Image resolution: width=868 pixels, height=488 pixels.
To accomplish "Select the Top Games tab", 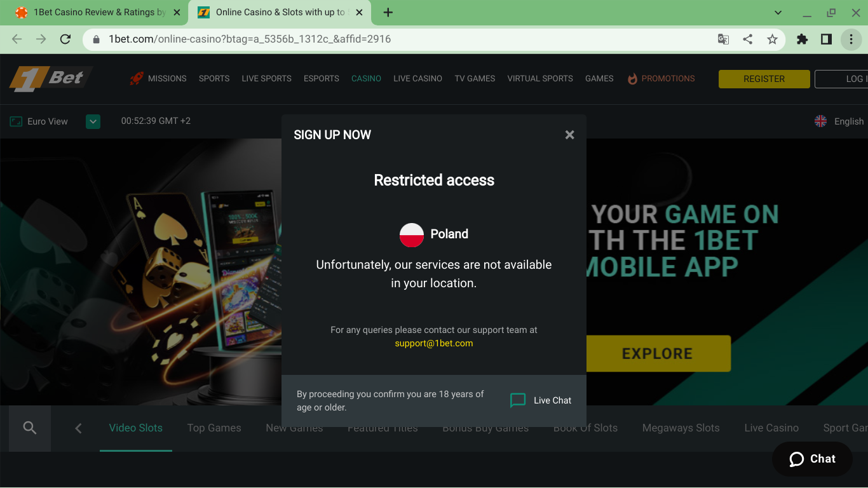I will pos(214,428).
